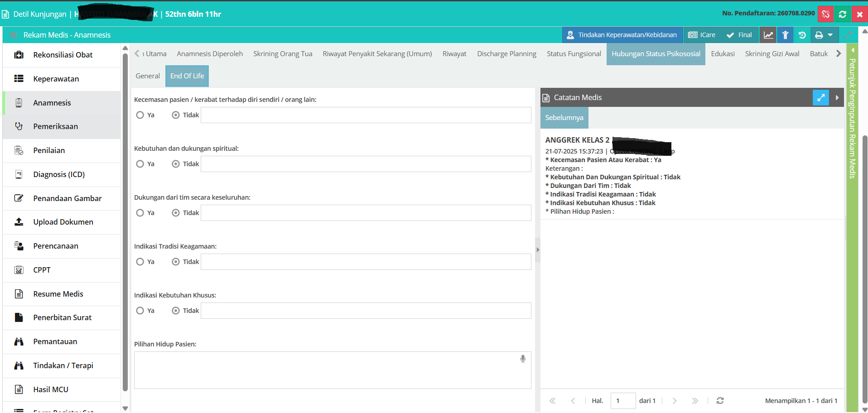Viewport: 868px width, 413px height.
Task: Select Ya for Indikasi Kebutuhan Khusus
Action: click(x=140, y=311)
